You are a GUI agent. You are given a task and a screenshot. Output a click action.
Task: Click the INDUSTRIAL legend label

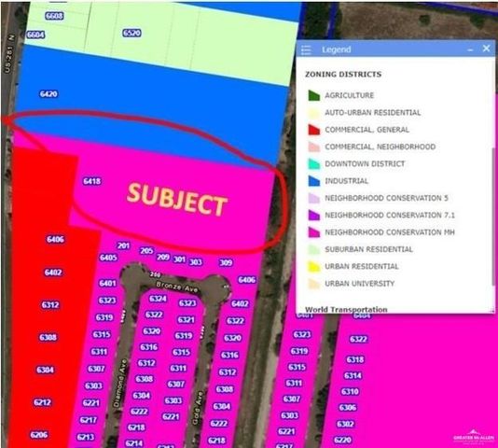point(347,181)
